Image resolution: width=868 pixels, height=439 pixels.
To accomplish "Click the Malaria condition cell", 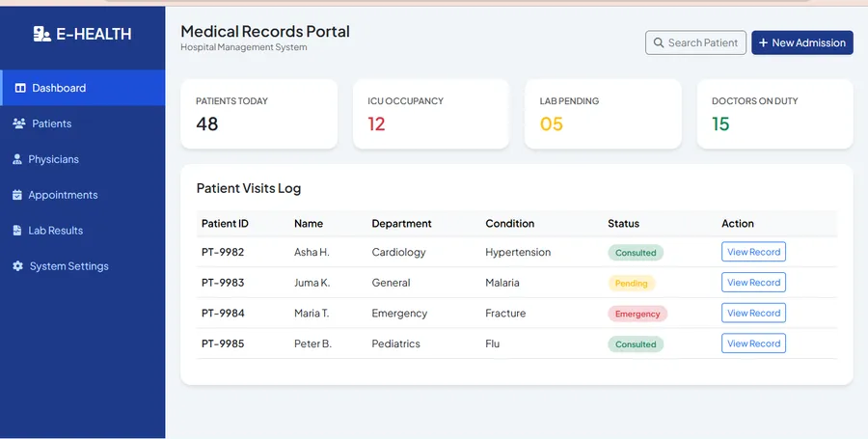I will [502, 283].
